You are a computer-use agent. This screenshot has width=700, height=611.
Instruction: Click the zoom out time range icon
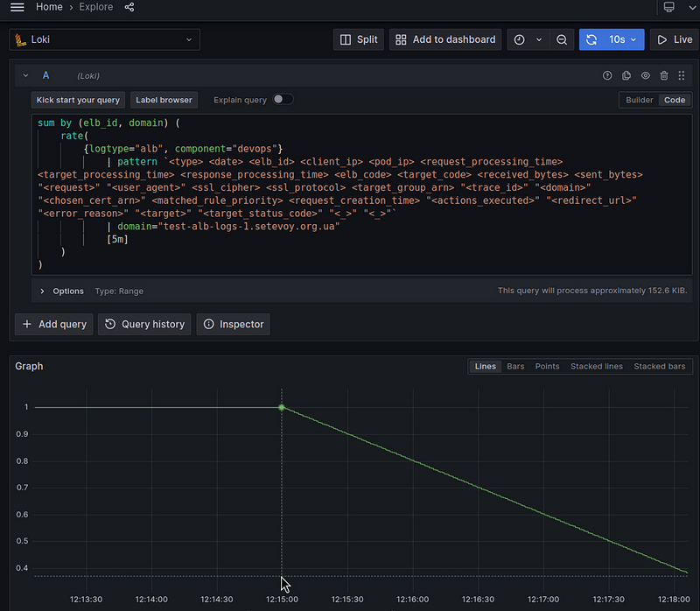pyautogui.click(x=562, y=39)
